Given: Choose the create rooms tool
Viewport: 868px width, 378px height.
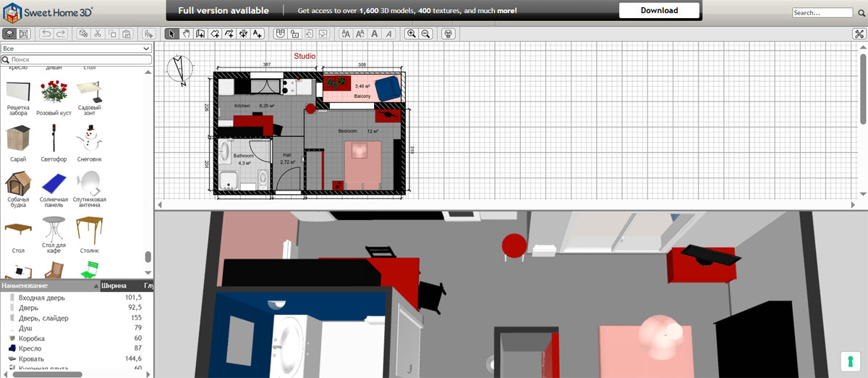Looking at the screenshot, I should pyautogui.click(x=215, y=34).
